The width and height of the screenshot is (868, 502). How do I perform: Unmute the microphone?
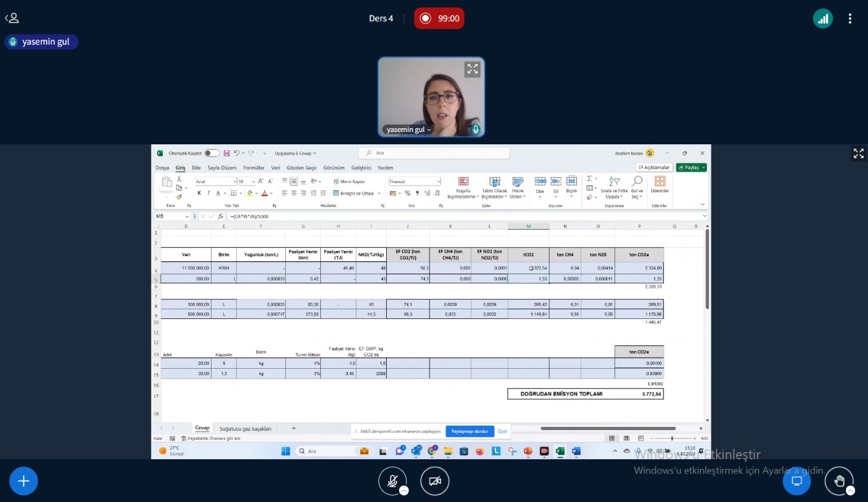pos(392,481)
